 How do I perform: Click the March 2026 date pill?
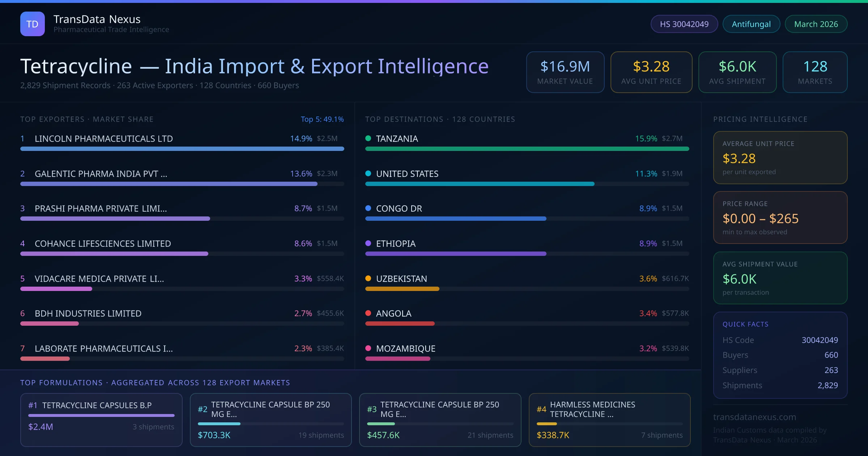(816, 24)
